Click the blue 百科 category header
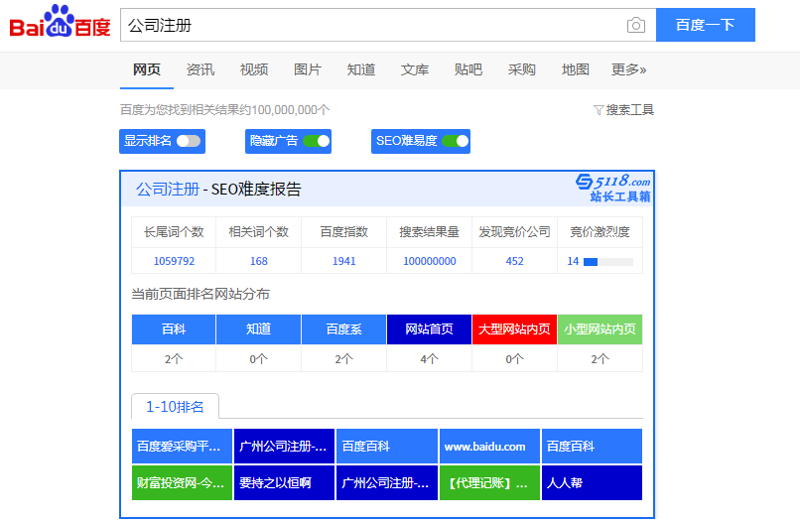 pyautogui.click(x=173, y=329)
